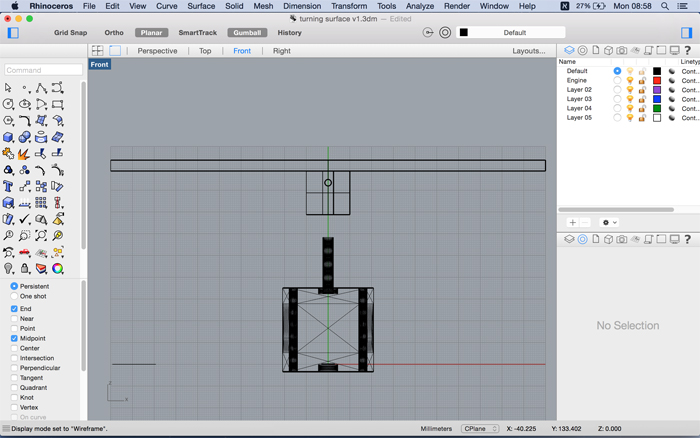Image resolution: width=700 pixels, height=438 pixels.
Task: Select the Ellipse tool
Action: coord(25,104)
